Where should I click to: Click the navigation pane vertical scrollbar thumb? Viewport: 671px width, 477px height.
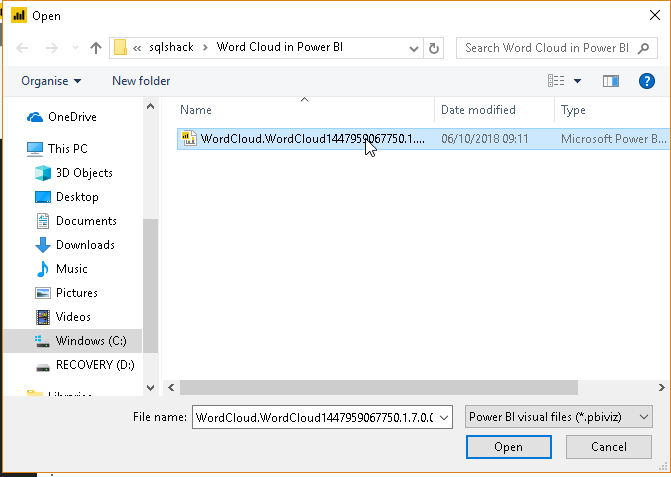click(150, 286)
